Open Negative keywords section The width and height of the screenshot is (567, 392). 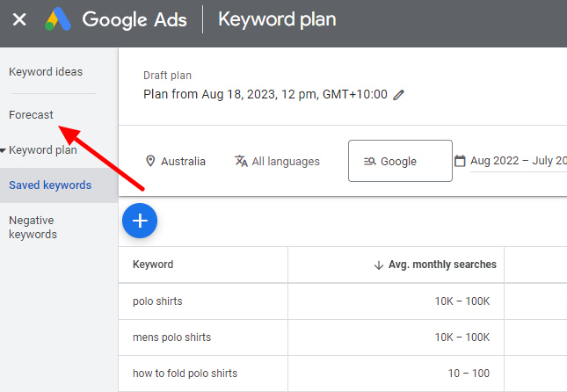(x=33, y=228)
